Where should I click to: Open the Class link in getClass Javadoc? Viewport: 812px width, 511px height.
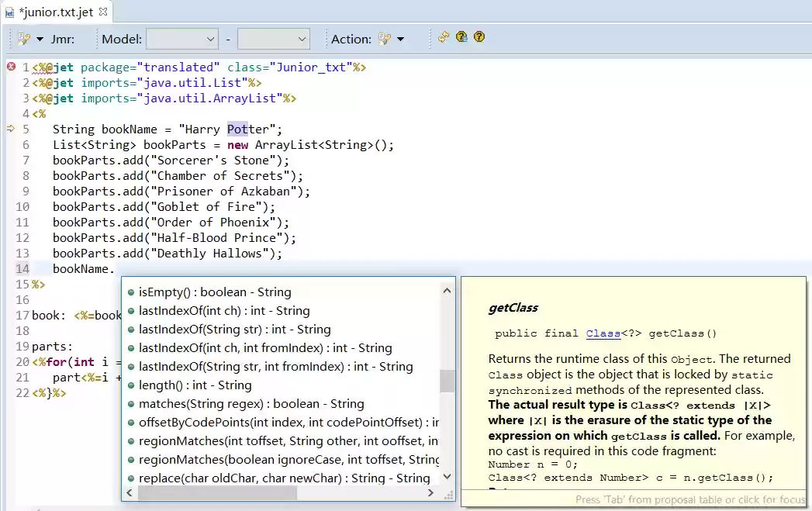coord(603,333)
